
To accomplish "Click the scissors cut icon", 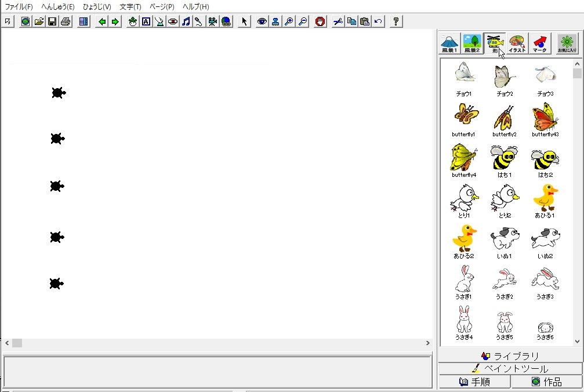I will [x=338, y=21].
